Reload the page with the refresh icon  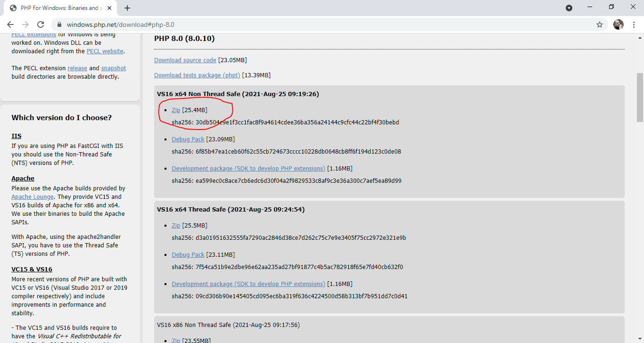point(41,24)
